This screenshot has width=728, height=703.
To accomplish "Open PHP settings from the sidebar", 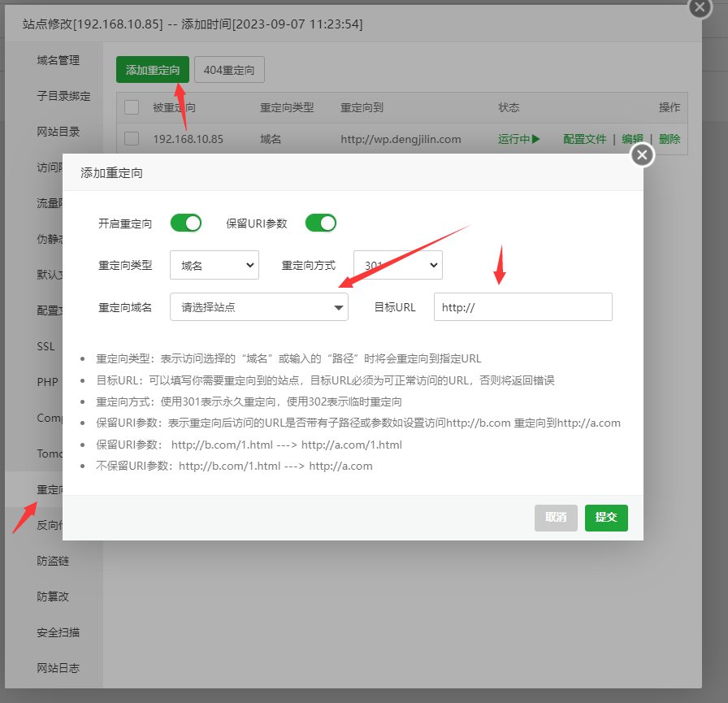I will click(x=45, y=381).
